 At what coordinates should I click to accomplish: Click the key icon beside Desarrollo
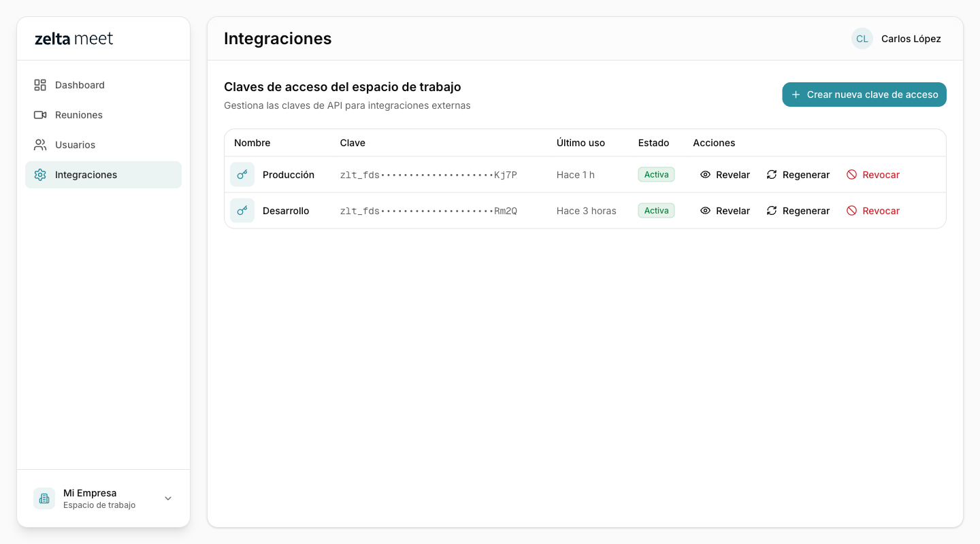(x=242, y=210)
